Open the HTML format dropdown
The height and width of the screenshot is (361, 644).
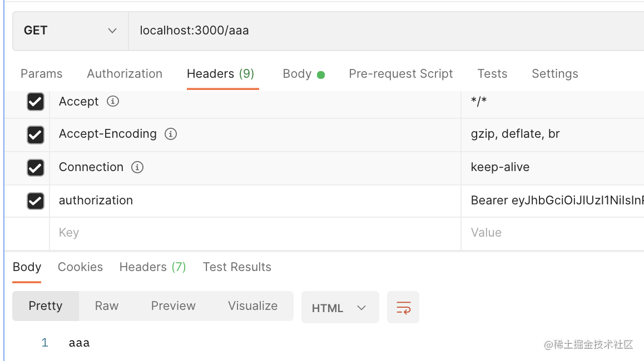pos(340,308)
